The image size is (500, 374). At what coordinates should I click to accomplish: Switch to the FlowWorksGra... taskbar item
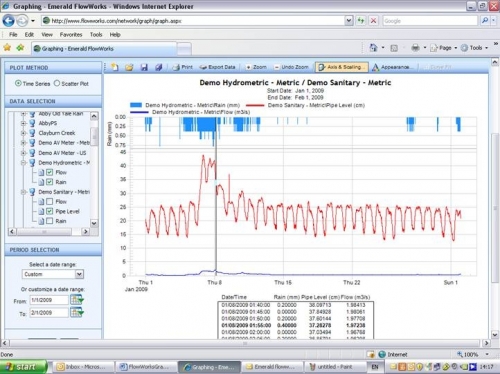(x=146, y=367)
